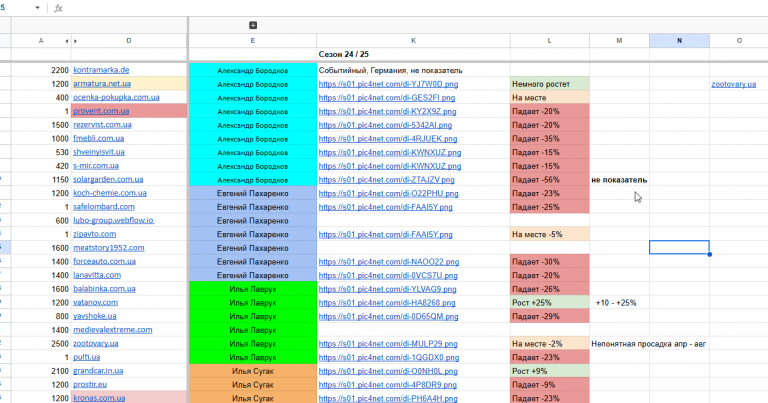Select column D header
This screenshot has height=403, width=768.
(x=129, y=41)
